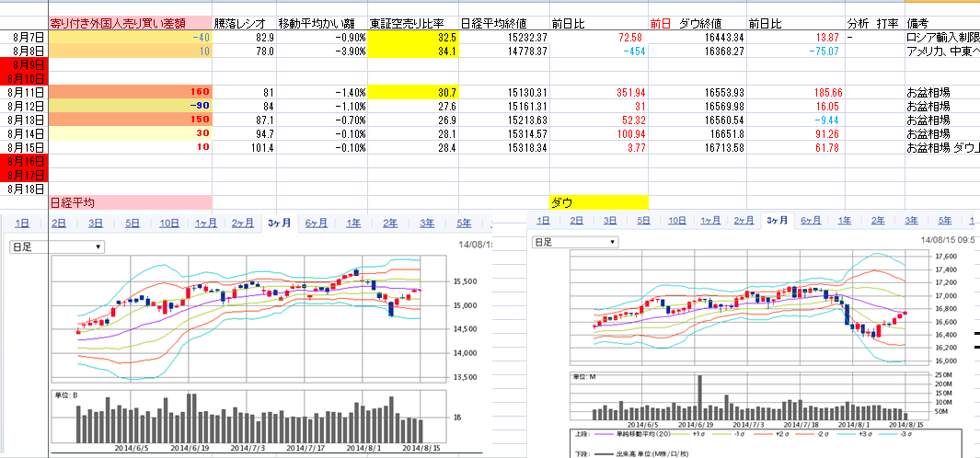Click the 3ヶ月 tab on the Dow chart
This screenshot has height=458, width=980.
click(x=776, y=221)
